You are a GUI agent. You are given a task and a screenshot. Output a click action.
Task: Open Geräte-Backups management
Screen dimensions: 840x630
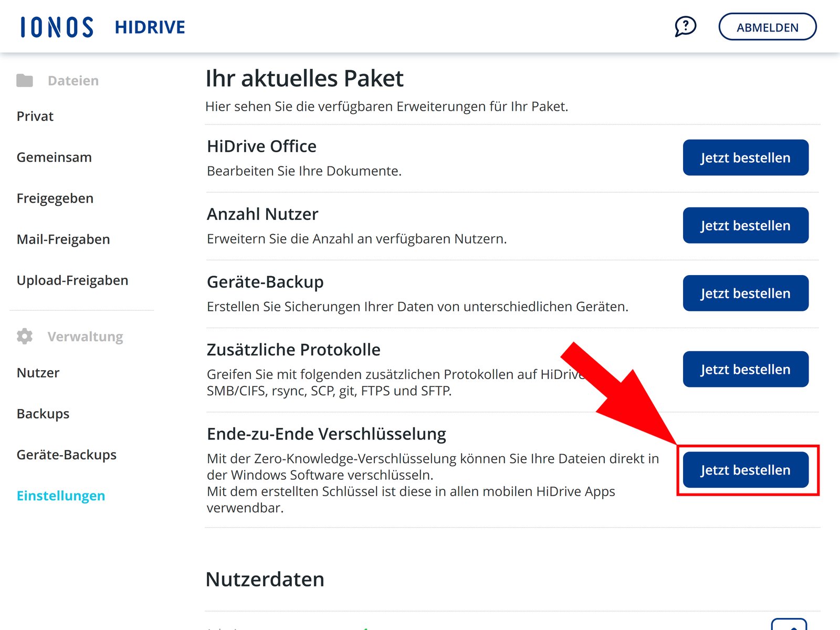pos(67,455)
